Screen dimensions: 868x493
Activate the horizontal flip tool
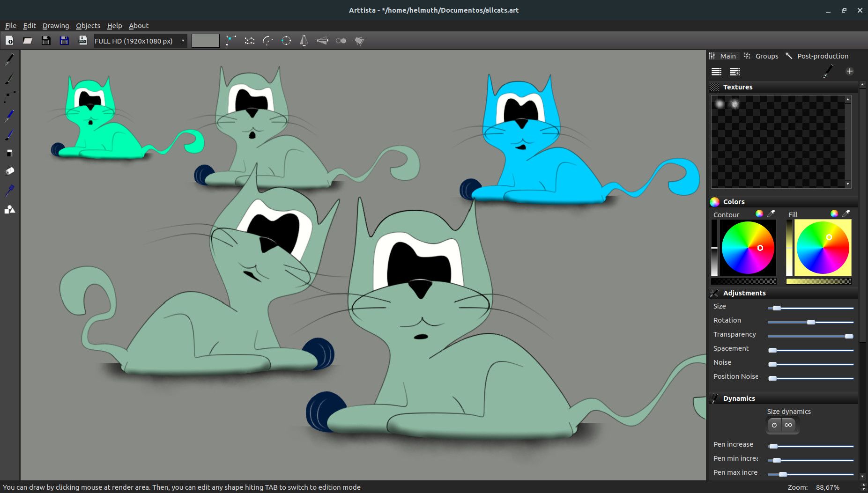pyautogui.click(x=304, y=41)
